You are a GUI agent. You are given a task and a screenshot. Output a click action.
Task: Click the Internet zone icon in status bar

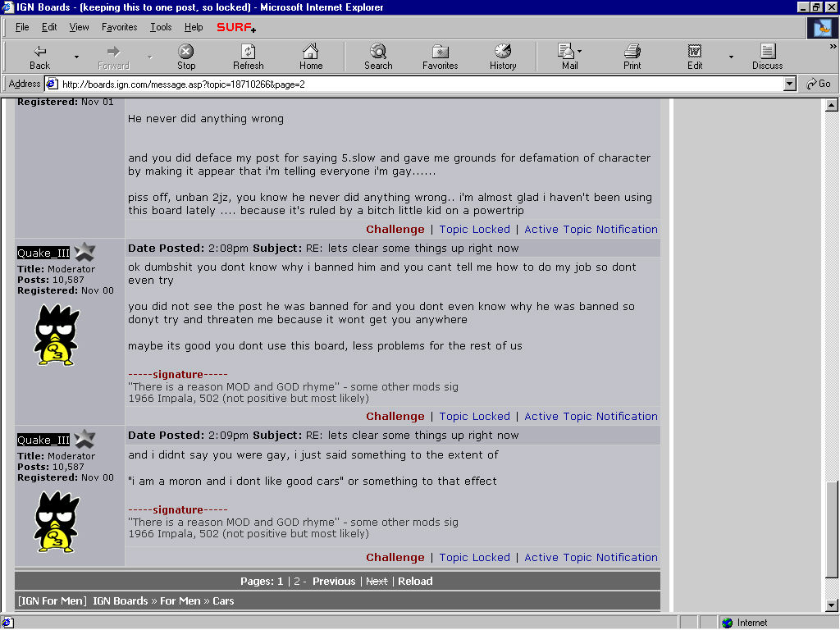pyautogui.click(x=727, y=623)
